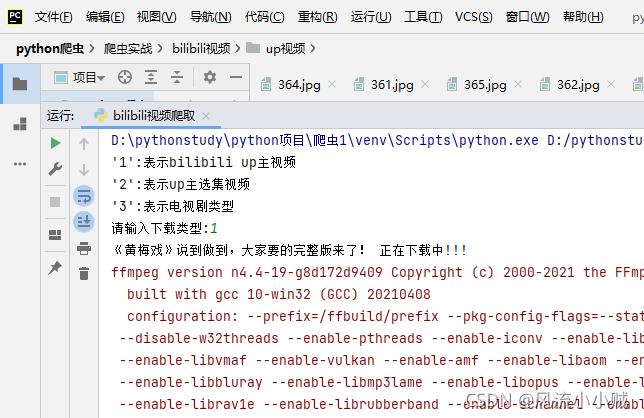Viewport: 644px width, 418px height.
Task: Click the up stack trace arrow
Action: pyautogui.click(x=84, y=144)
